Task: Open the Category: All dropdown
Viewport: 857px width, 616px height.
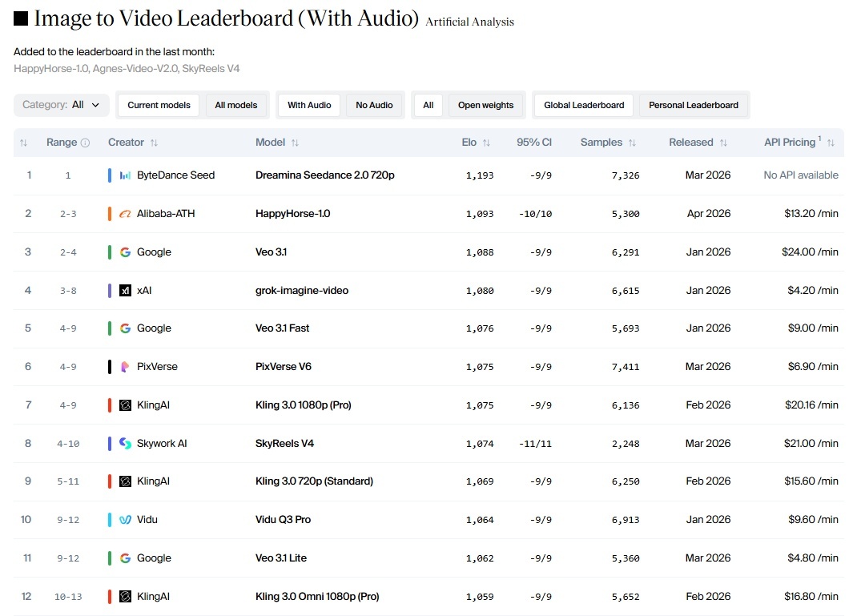Action: (x=61, y=105)
